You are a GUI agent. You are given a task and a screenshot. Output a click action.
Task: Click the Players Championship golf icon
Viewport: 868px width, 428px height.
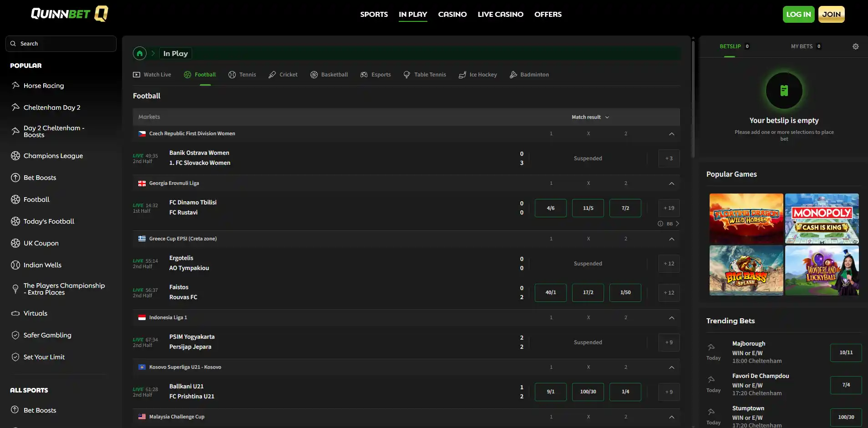[x=15, y=289]
